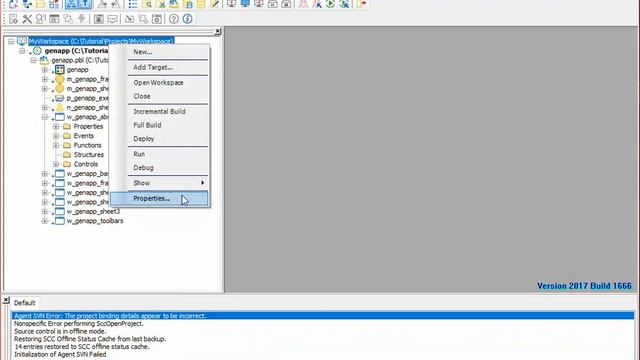Click the p_genapp_exe project icon
640x360 pixels.
60,98
